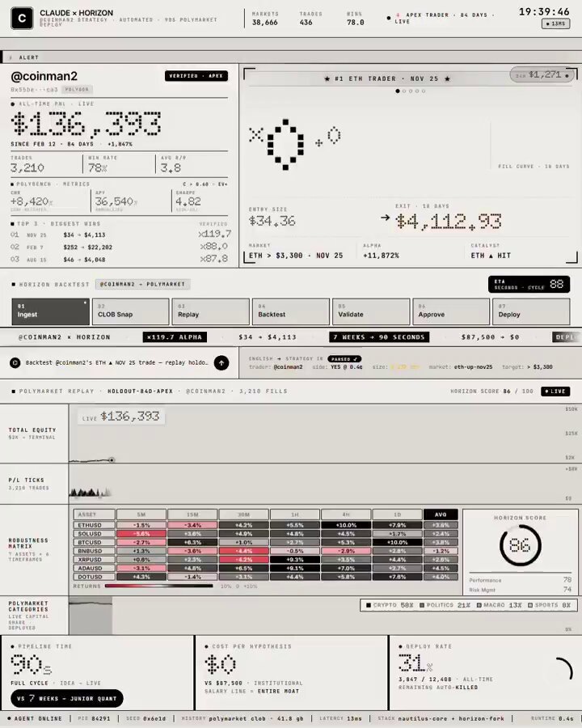The height and width of the screenshot is (728, 582).
Task: Click the AVG column header in the matrix
Action: 441,514
